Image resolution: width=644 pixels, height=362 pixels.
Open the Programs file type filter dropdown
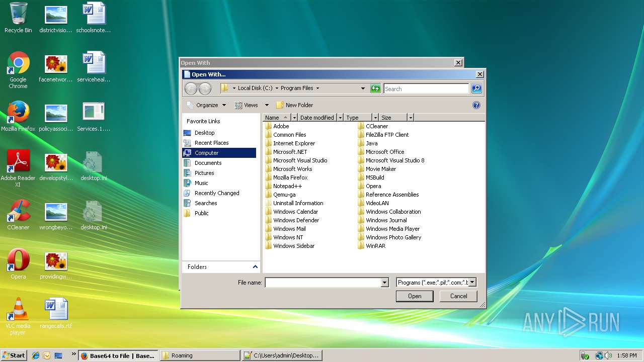coord(472,283)
